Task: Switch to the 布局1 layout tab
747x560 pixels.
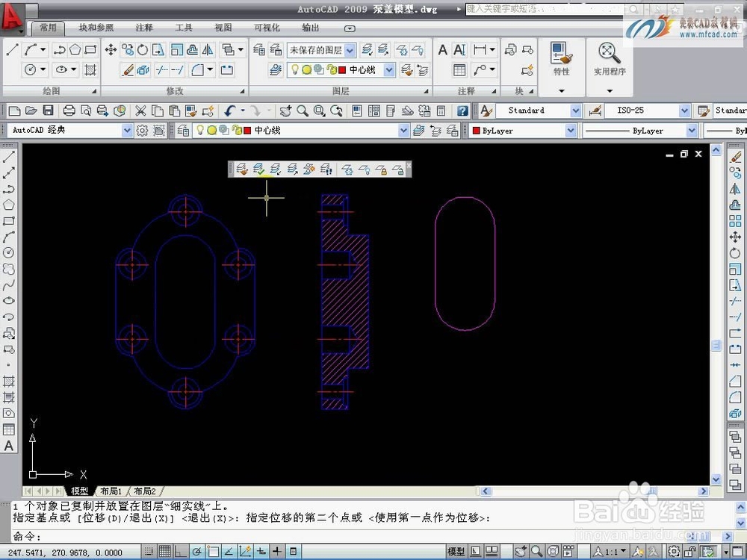Action: 111,491
